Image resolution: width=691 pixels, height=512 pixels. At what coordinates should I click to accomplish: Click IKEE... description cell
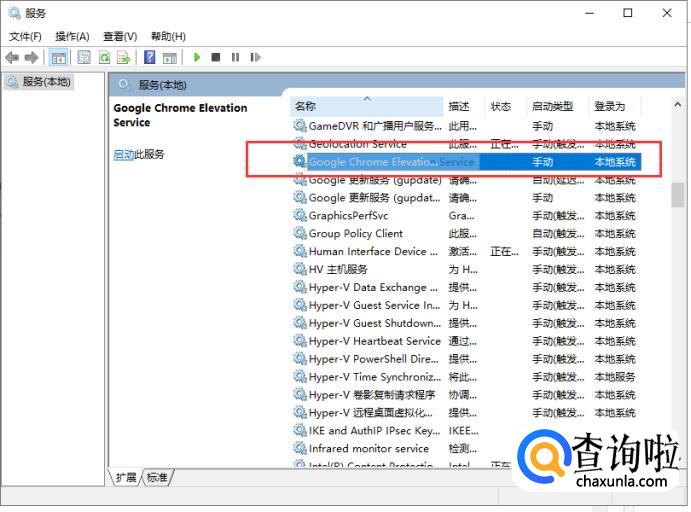463,431
